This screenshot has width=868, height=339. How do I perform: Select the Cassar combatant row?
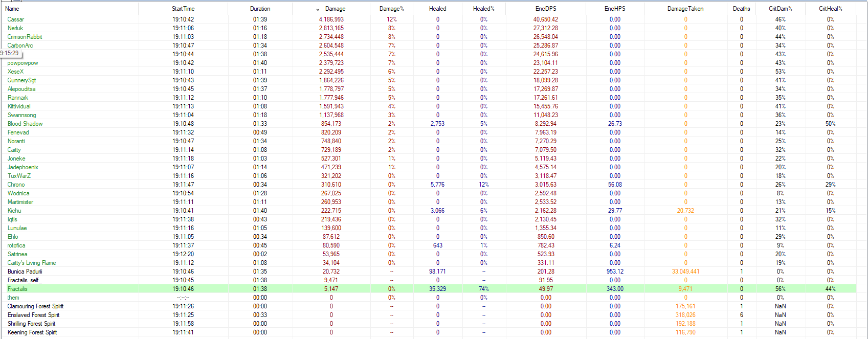tap(16, 19)
